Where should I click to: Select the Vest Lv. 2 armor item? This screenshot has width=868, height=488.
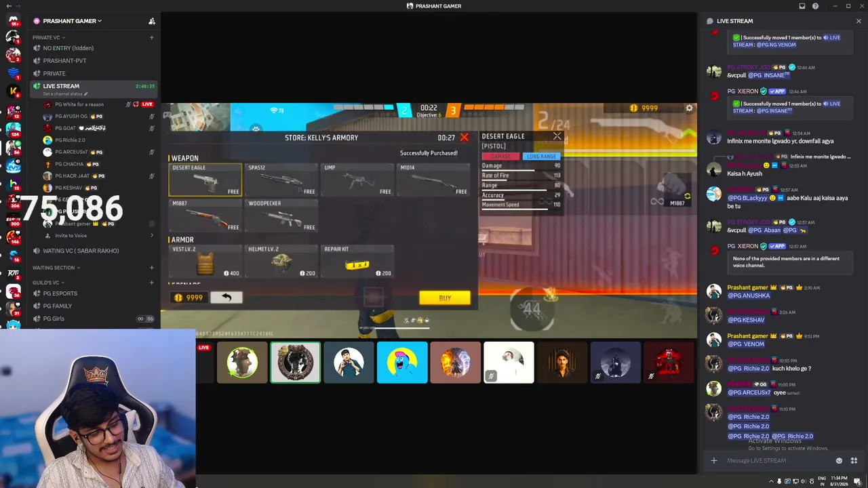pyautogui.click(x=205, y=262)
